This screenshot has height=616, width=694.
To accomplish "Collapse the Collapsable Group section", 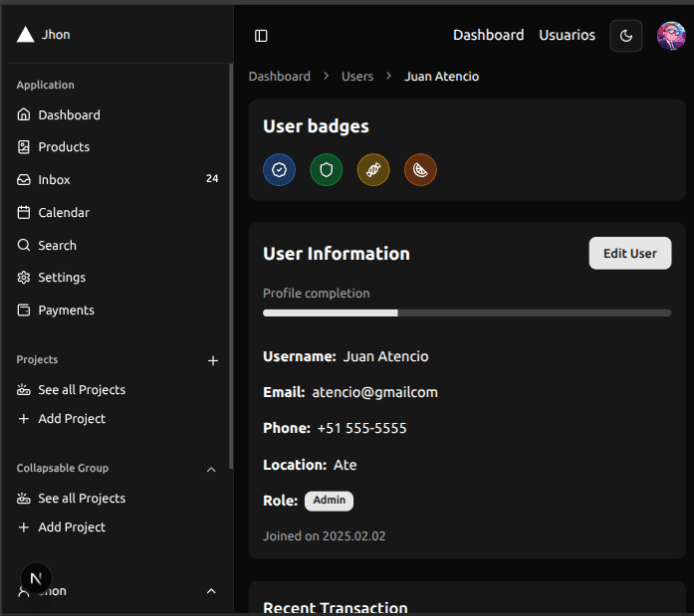I will coord(211,469).
